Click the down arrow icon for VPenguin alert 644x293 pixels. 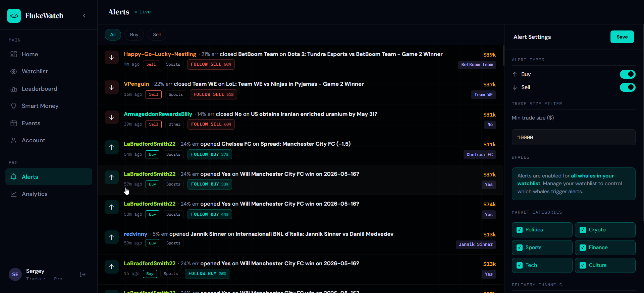point(112,87)
